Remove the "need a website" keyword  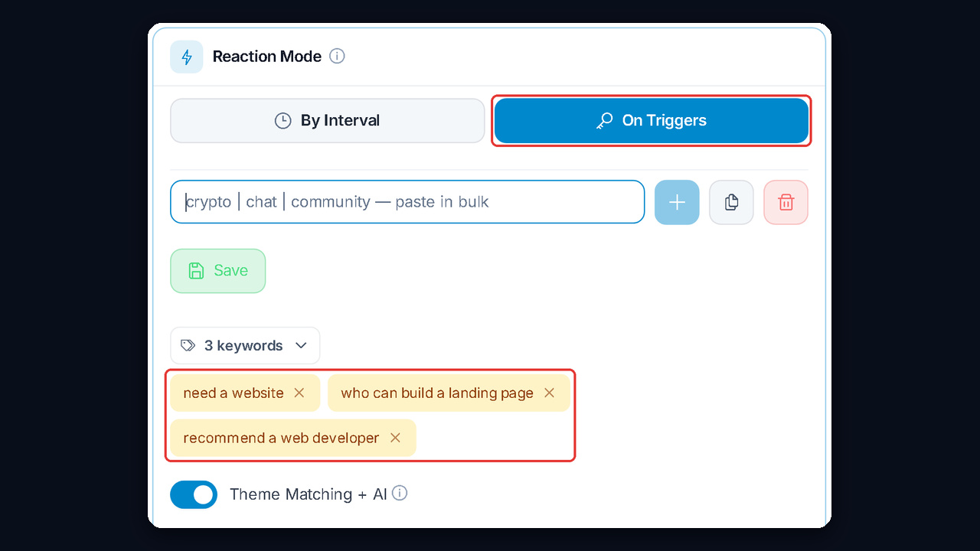tap(299, 393)
